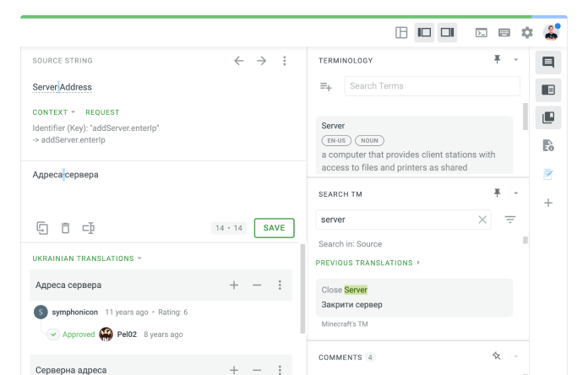Toggle the right sidebar layout view

point(447,33)
